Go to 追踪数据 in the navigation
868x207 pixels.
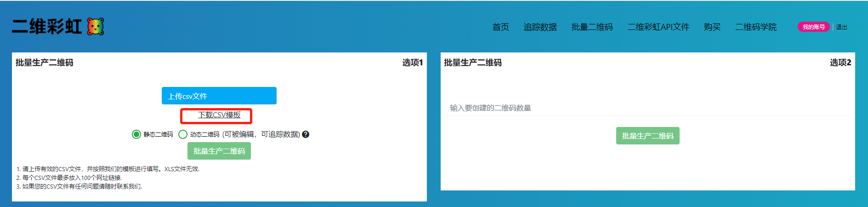(x=540, y=27)
